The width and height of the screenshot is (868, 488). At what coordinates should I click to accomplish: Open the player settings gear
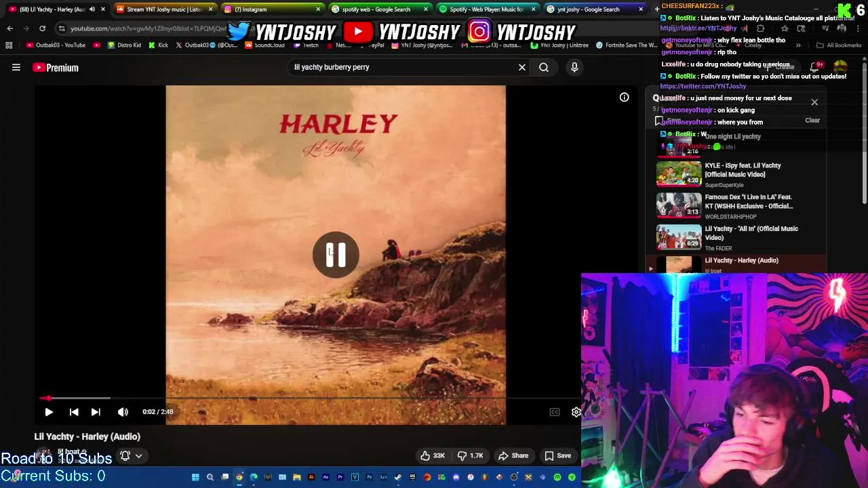576,411
